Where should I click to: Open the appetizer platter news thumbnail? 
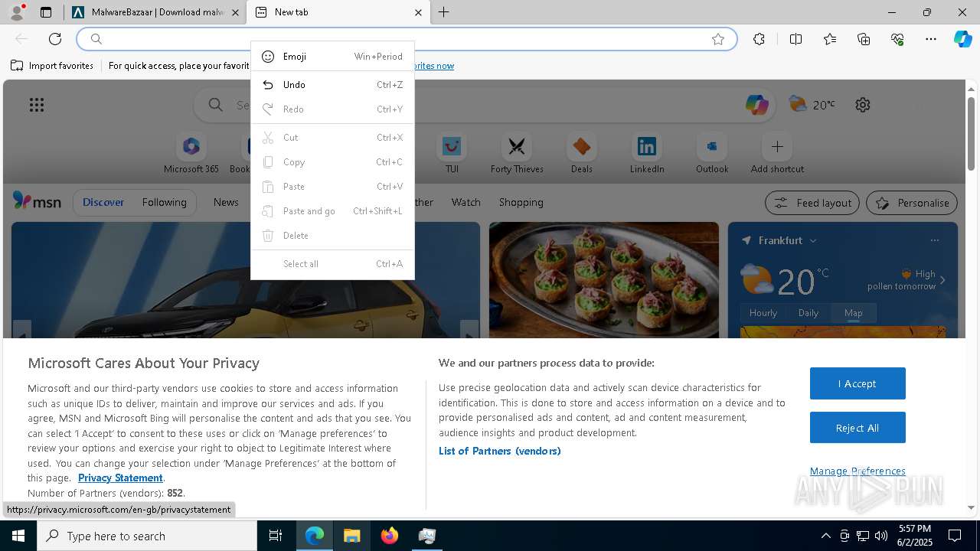tap(604, 280)
